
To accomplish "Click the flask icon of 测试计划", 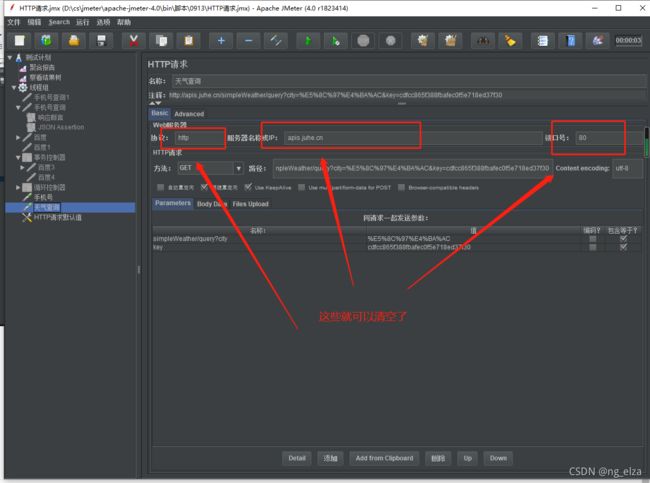I will tap(19, 57).
